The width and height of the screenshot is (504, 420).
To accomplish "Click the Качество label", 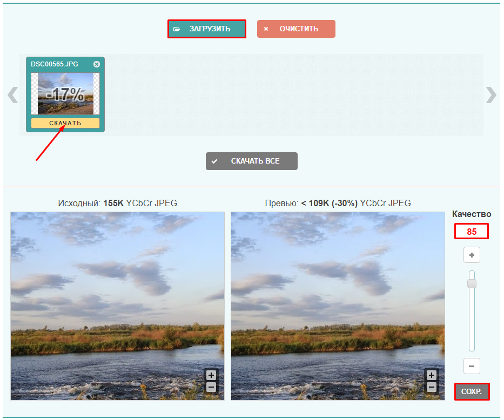I will click(x=472, y=214).
